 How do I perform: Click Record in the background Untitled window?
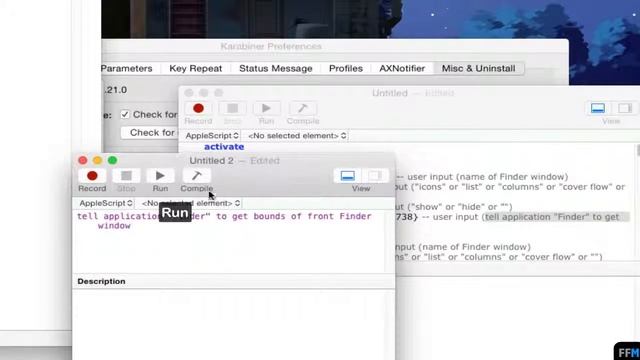coord(198,109)
